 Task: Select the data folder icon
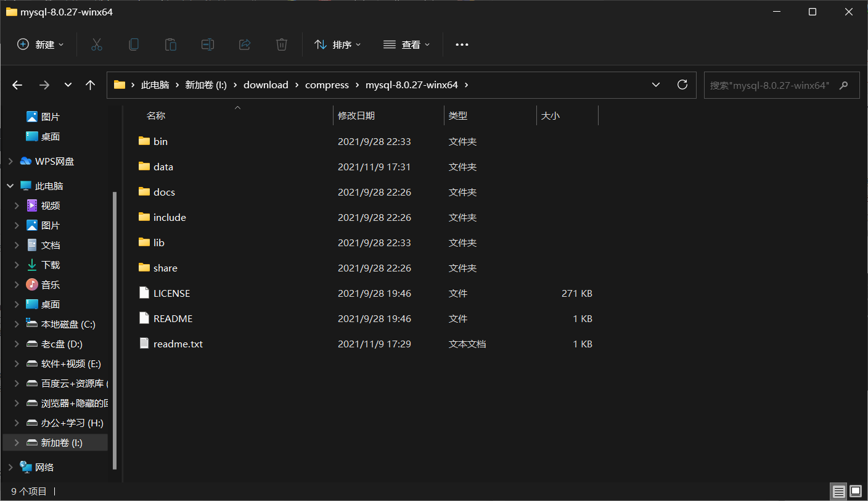pyautogui.click(x=144, y=167)
